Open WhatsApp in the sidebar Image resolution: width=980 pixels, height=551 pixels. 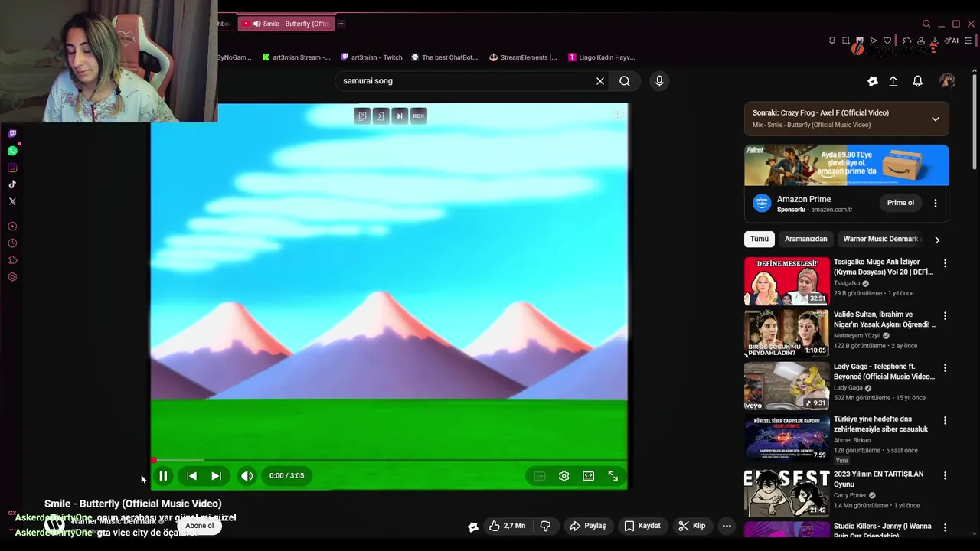point(12,151)
